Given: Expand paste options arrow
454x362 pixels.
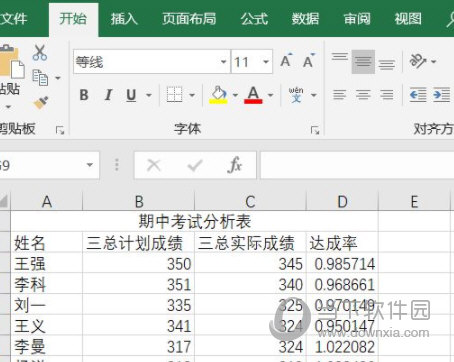Looking at the screenshot, I should pos(9,107).
